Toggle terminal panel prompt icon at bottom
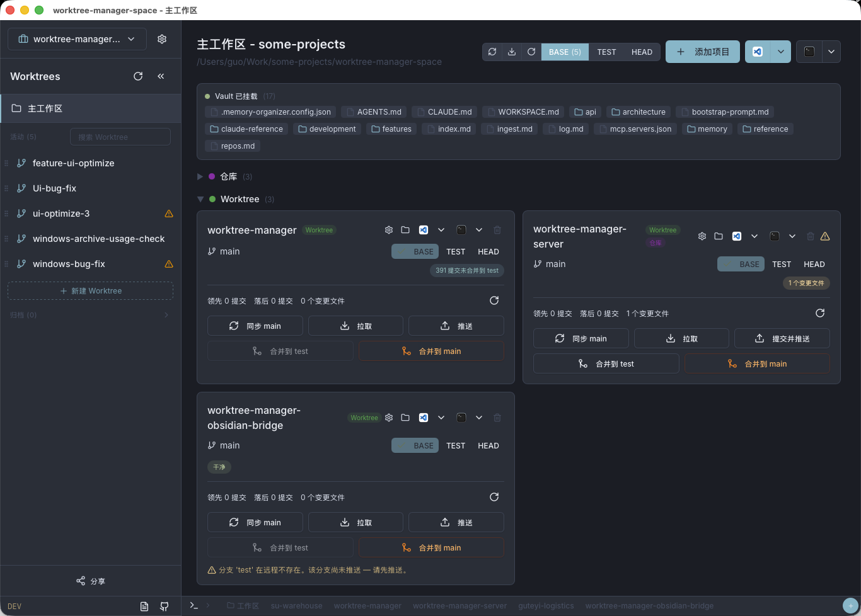The height and width of the screenshot is (616, 861). pos(194,605)
